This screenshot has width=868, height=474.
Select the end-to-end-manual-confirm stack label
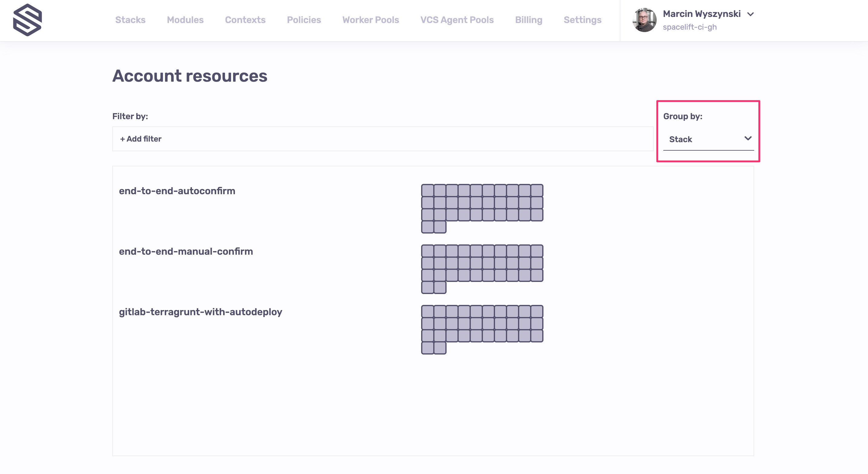coord(186,251)
